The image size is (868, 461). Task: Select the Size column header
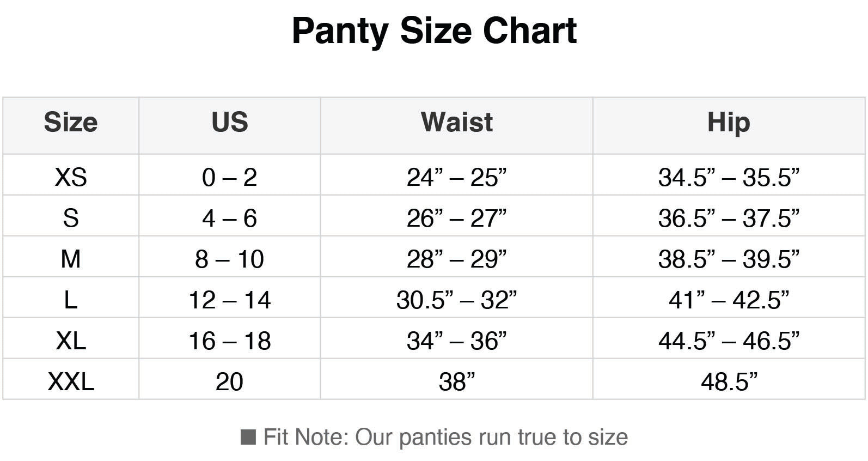[x=71, y=122]
